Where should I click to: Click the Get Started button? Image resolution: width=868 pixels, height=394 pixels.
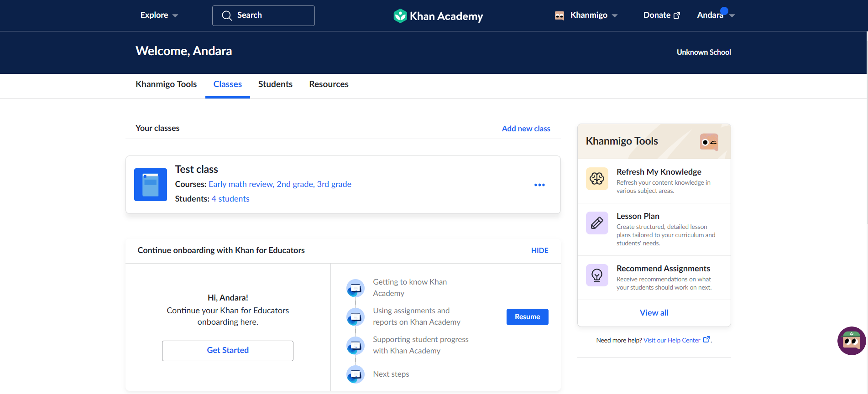(228, 351)
